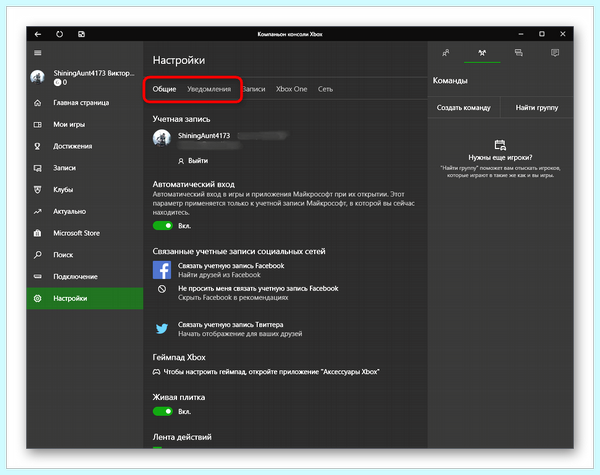Image resolution: width=600 pixels, height=475 pixels.
Task: Click the Команды heading
Action: click(x=450, y=81)
